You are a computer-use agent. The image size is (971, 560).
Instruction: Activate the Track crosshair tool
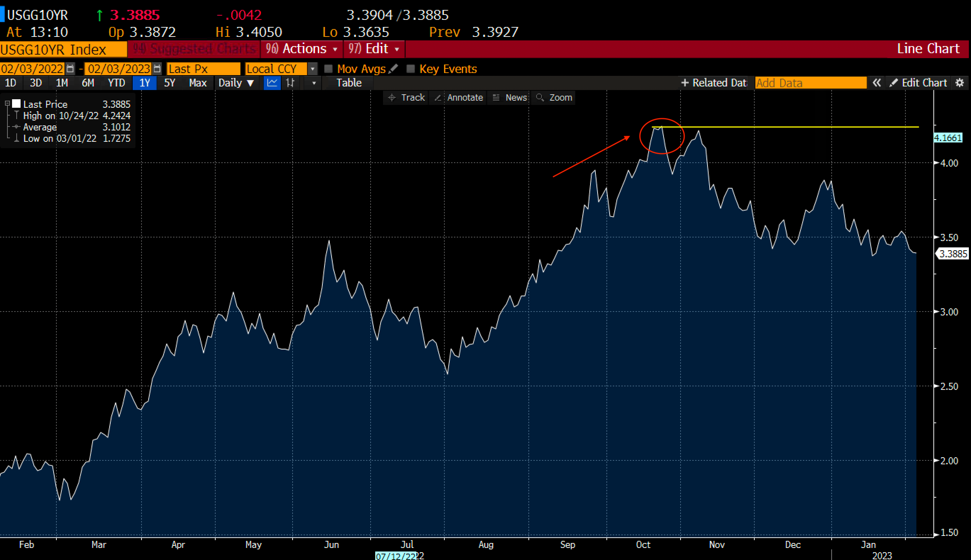[x=406, y=97]
